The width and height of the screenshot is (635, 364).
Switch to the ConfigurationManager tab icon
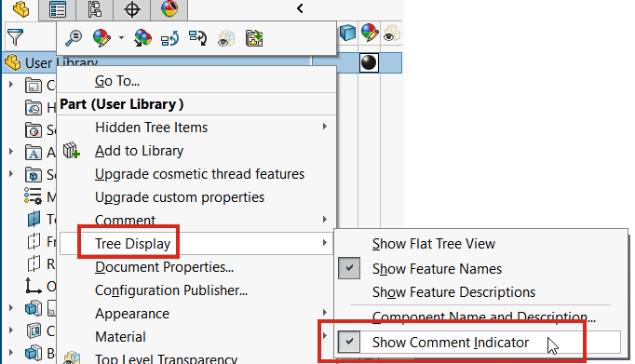pos(94,9)
